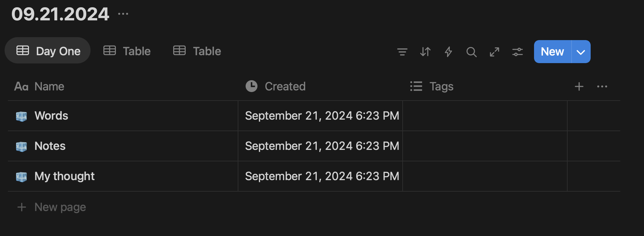
Task: Open the Notes page row
Action: point(50,146)
